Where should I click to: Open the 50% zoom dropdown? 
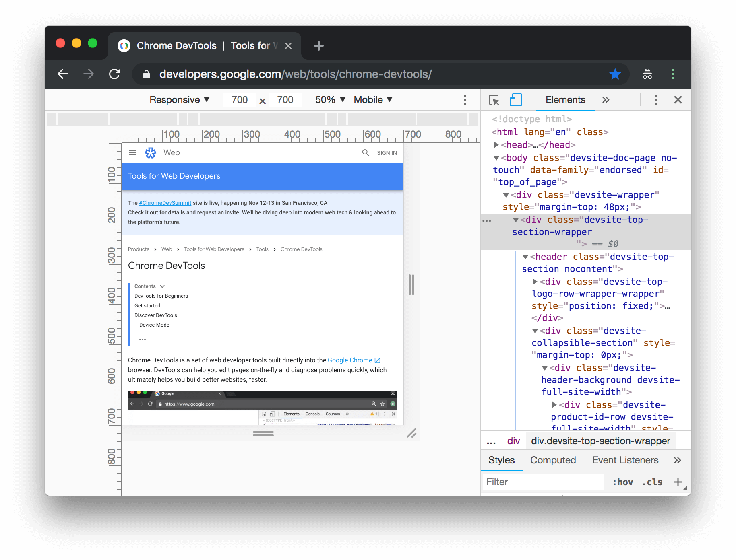330,100
